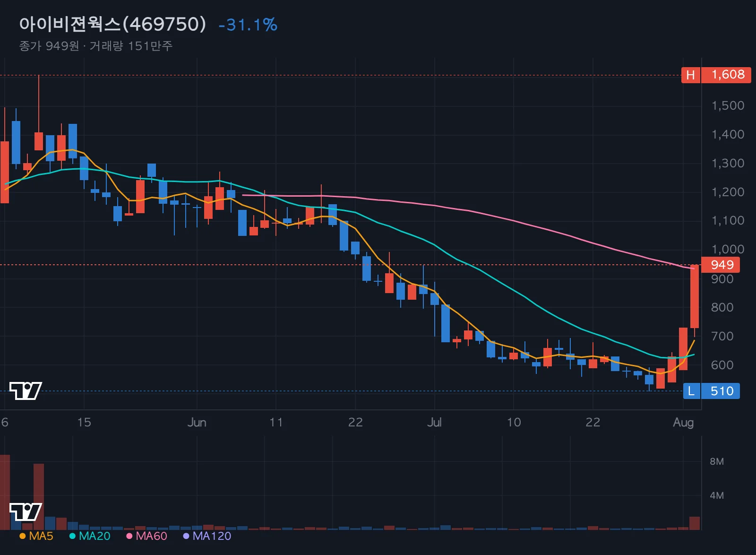
Task: Click the 1,300 price axis label
Action: [x=728, y=163]
